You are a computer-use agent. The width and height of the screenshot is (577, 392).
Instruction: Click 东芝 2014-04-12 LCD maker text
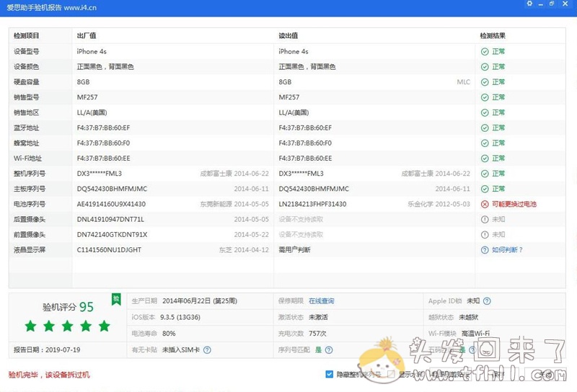click(244, 250)
